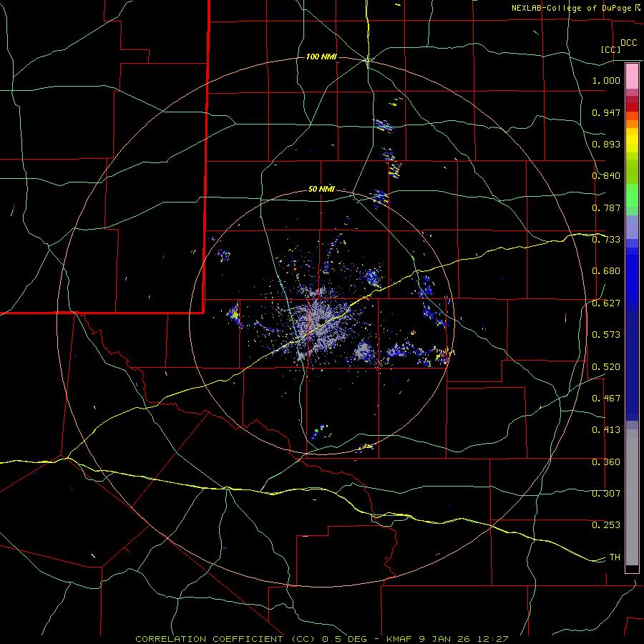Screen dimensions: 644x644
Task: Click the 0.253 color scale label
Action: pos(606,525)
